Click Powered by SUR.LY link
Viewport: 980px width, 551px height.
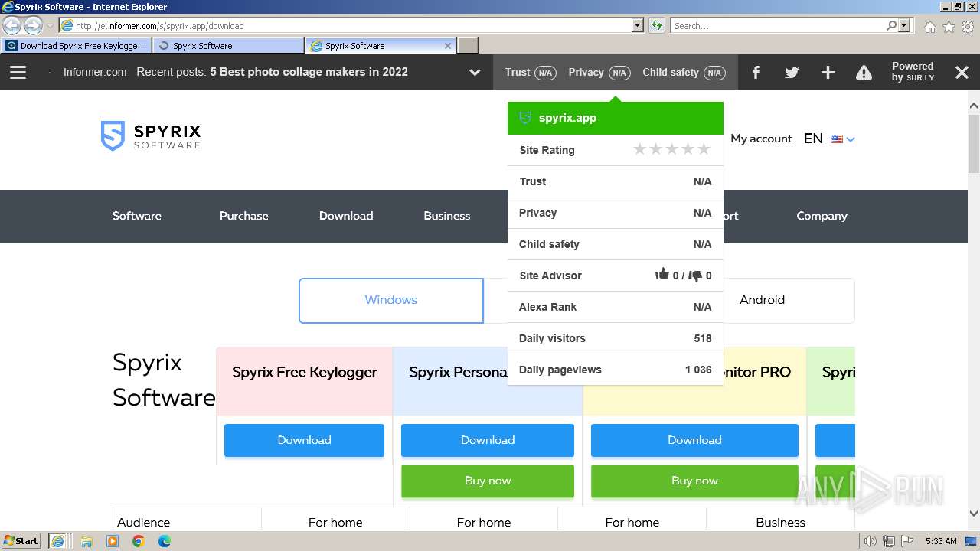pyautogui.click(x=913, y=72)
